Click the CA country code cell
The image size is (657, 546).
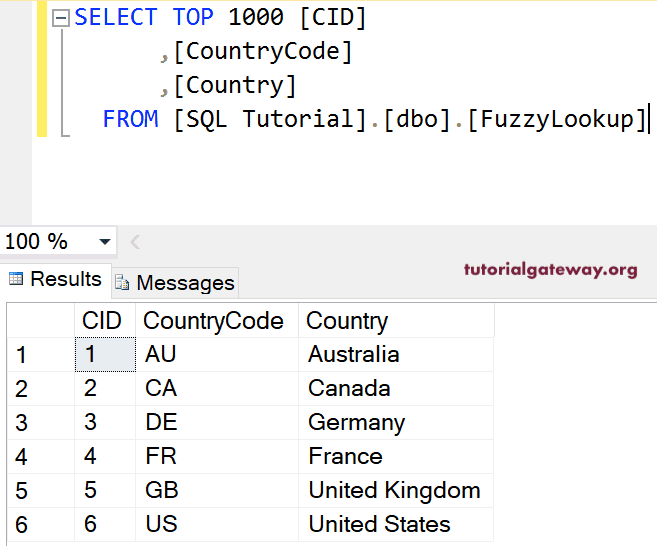(217, 388)
